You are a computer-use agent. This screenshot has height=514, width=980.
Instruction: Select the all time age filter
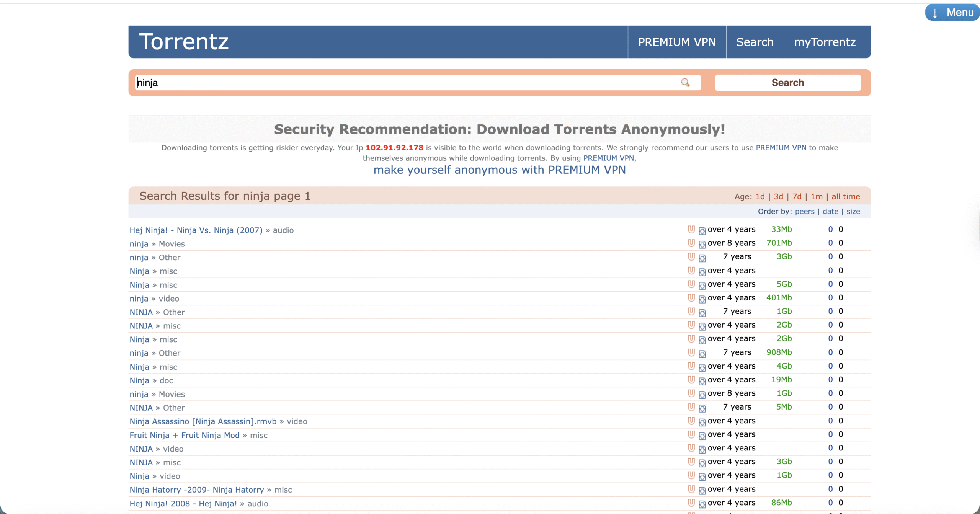(846, 197)
